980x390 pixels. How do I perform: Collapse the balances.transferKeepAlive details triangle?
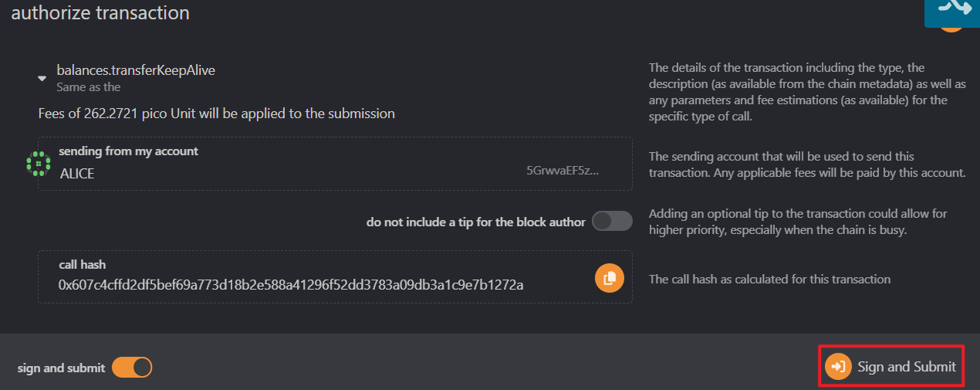point(42,79)
